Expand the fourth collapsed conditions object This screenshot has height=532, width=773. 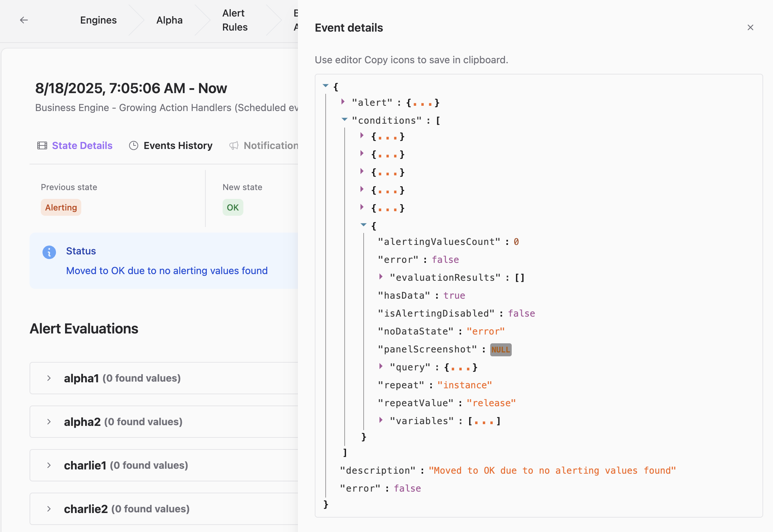362,189
